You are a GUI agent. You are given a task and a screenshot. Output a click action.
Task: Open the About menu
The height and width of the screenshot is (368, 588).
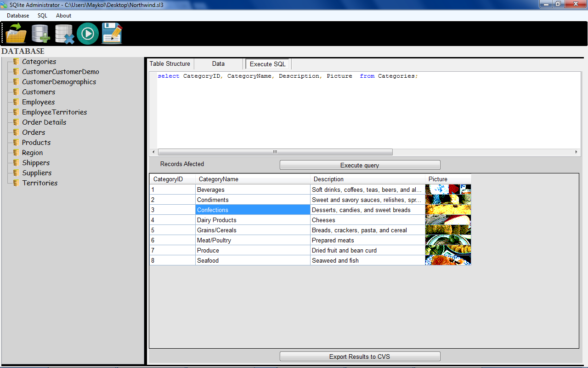(x=63, y=15)
